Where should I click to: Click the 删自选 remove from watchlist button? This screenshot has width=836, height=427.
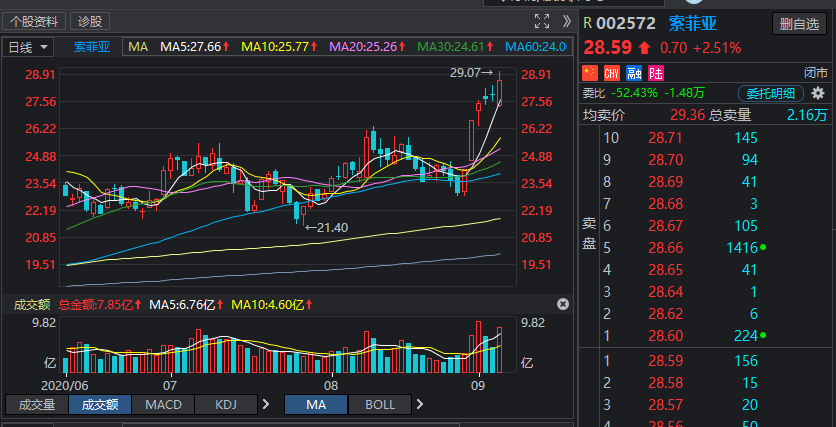[799, 24]
